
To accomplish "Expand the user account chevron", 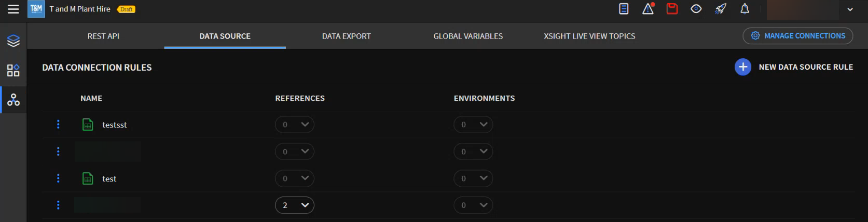I will pos(850,9).
